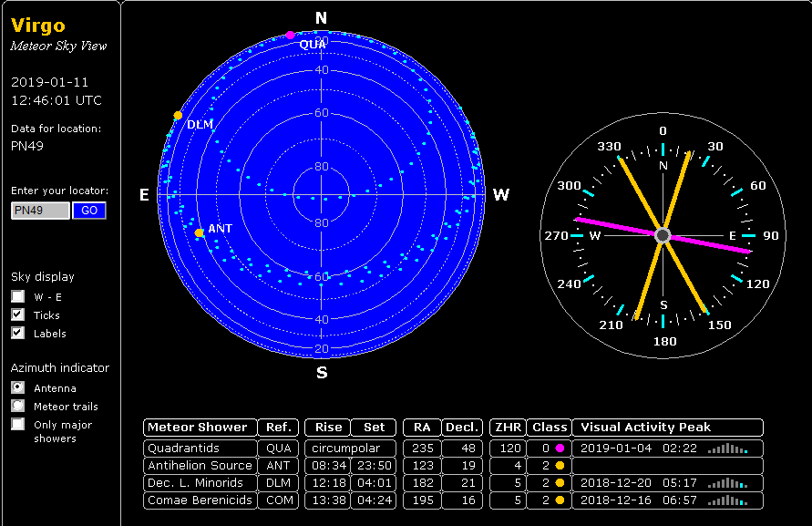Click the 2019-01-04 02:22 peak date

coord(639,449)
